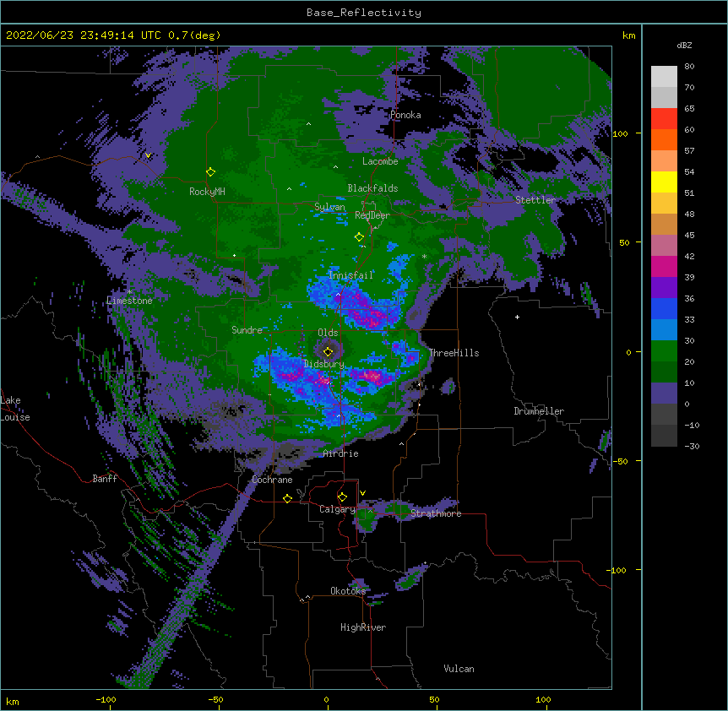The height and width of the screenshot is (711, 728).
Task: Click the Limestone label
Action: point(129,301)
